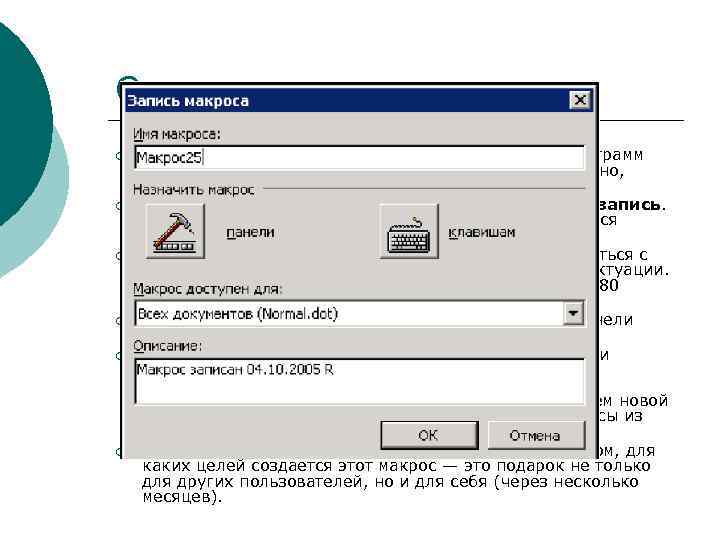Assign macro to toolbar via hammer icon
Screen dimensions: 720x540
coord(175,231)
